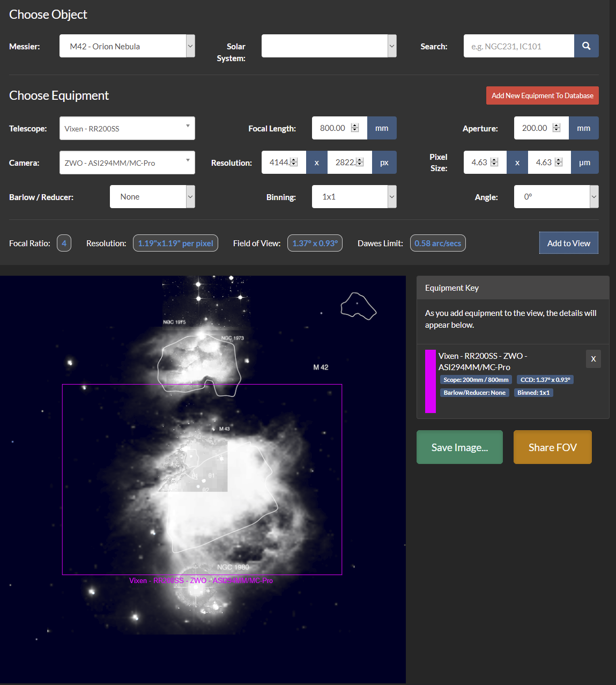Click the 2822 resolution spinner arrows

(360, 162)
